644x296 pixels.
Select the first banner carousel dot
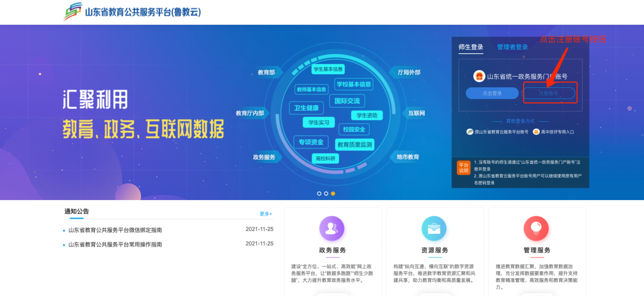(319, 193)
